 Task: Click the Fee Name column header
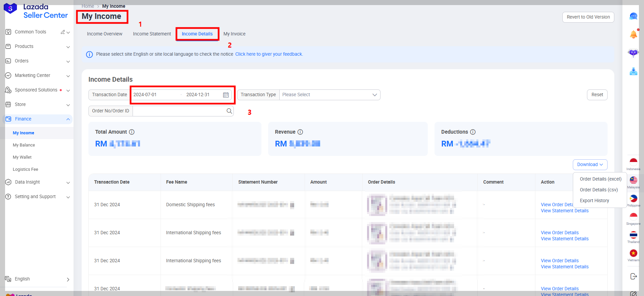[177, 182]
